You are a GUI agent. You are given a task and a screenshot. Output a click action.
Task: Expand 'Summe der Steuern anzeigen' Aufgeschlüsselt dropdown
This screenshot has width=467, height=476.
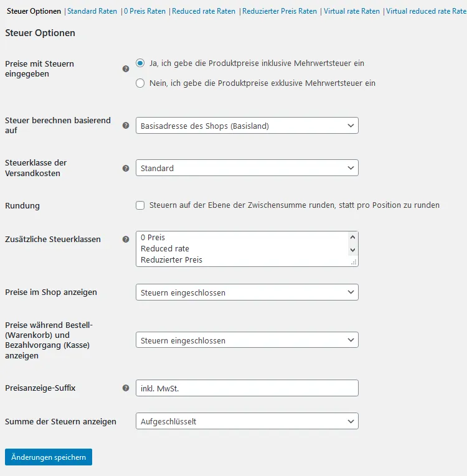[247, 421]
